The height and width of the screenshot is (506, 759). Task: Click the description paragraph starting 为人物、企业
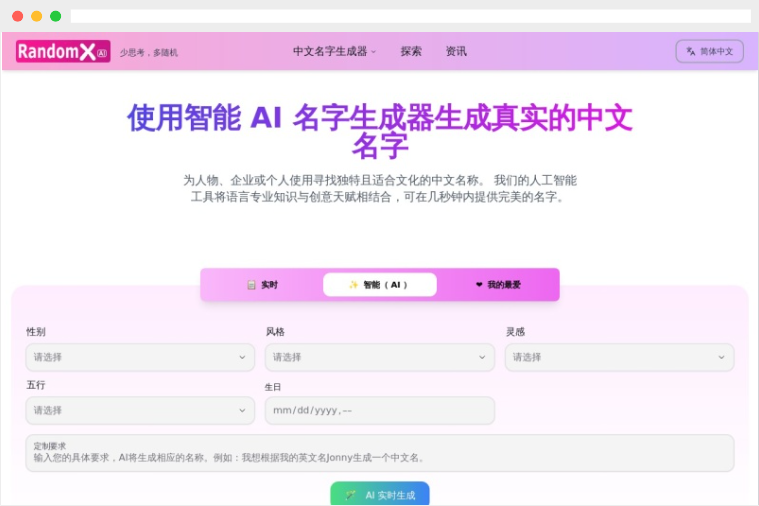(x=380, y=188)
